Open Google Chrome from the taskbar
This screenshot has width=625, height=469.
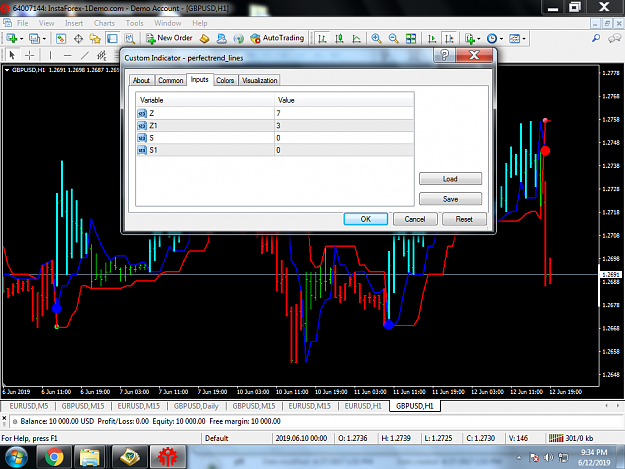click(x=54, y=457)
